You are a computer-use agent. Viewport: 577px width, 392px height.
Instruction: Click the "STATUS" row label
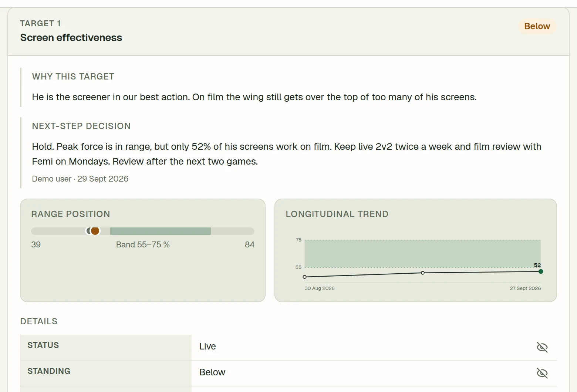(43, 345)
